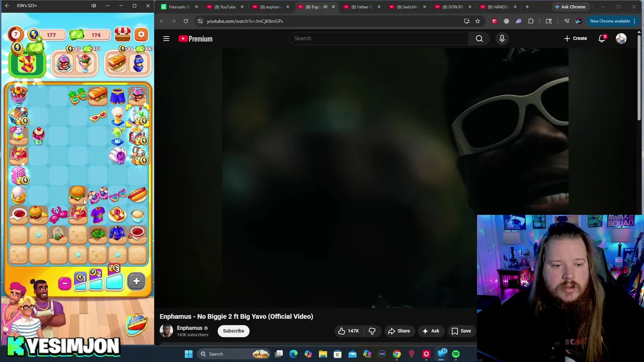Select the pancake stack order item
644x362 pixels.
[63, 64]
